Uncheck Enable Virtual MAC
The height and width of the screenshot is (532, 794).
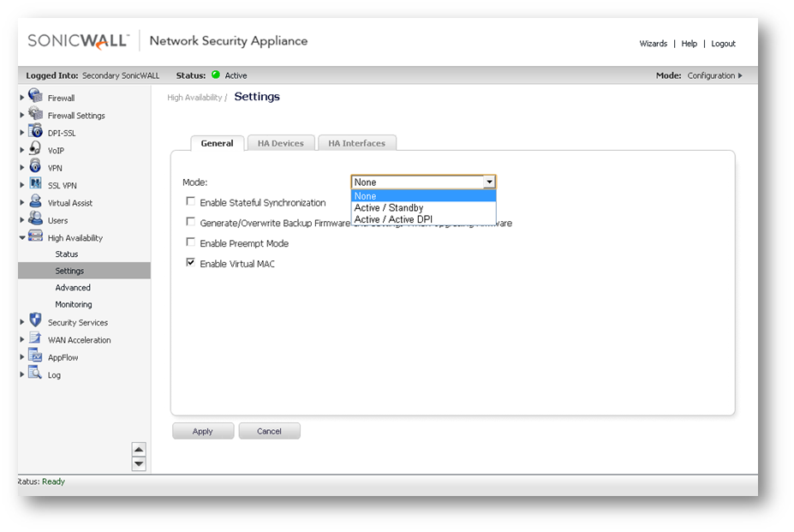[191, 263]
